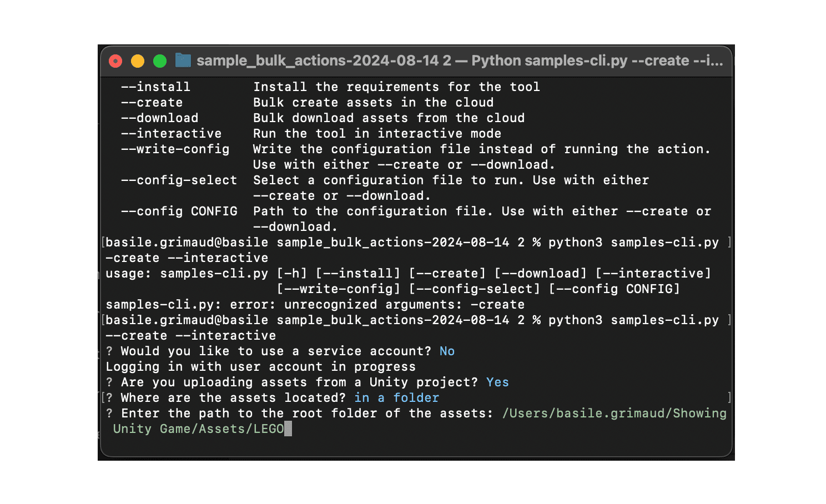Click the --config-select option text
826x504 pixels.
179,180
